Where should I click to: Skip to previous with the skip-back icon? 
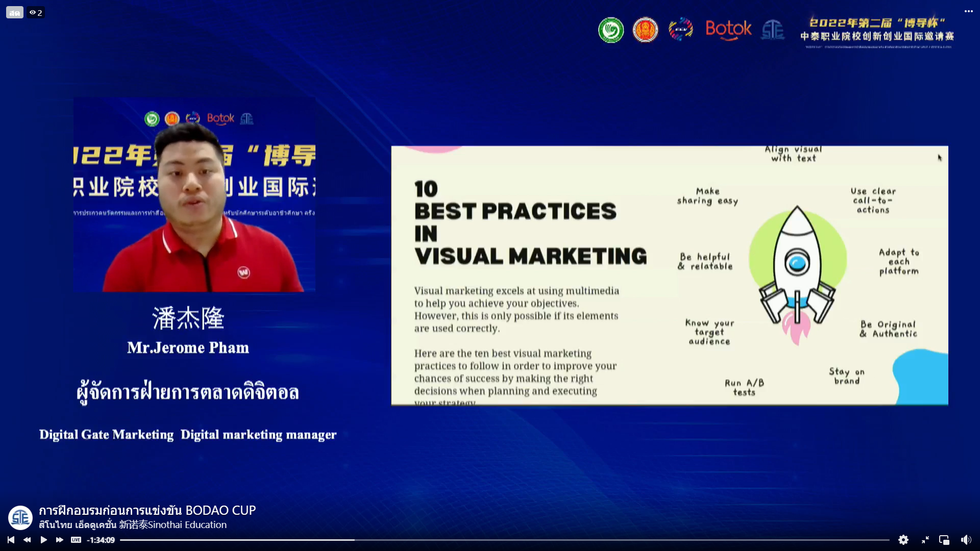pos(11,540)
